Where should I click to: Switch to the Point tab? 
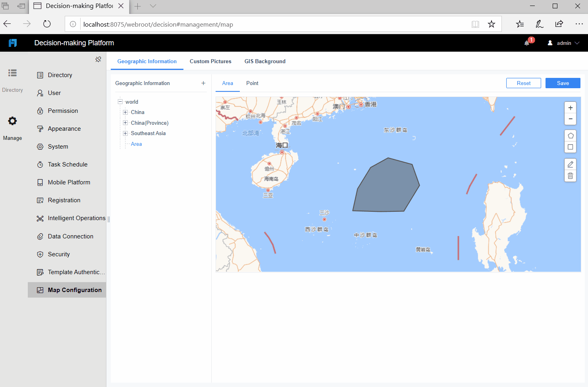tap(252, 83)
